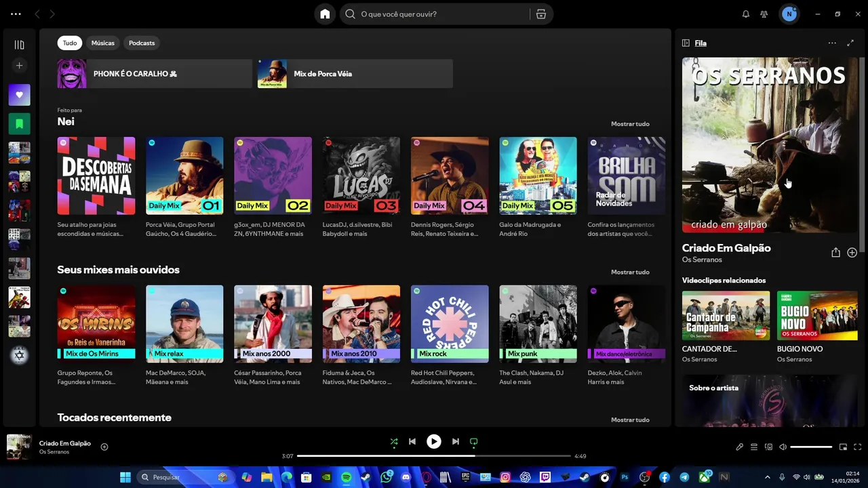Adjust the volume slider
This screenshot has width=868, height=488.
(x=811, y=447)
